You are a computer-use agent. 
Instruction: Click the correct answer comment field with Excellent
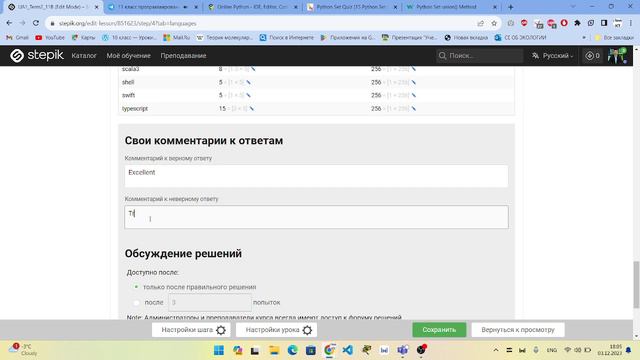coord(316,176)
